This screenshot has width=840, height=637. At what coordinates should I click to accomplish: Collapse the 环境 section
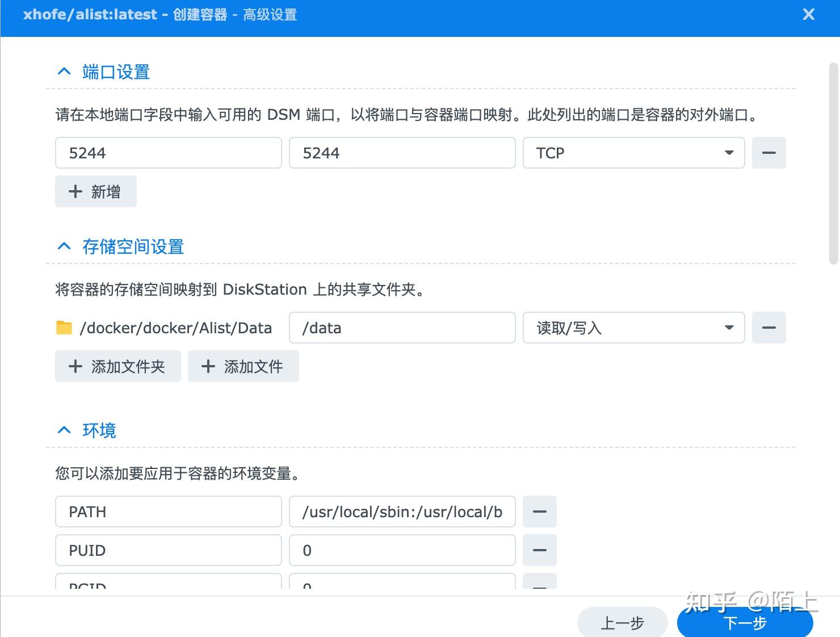coord(64,430)
